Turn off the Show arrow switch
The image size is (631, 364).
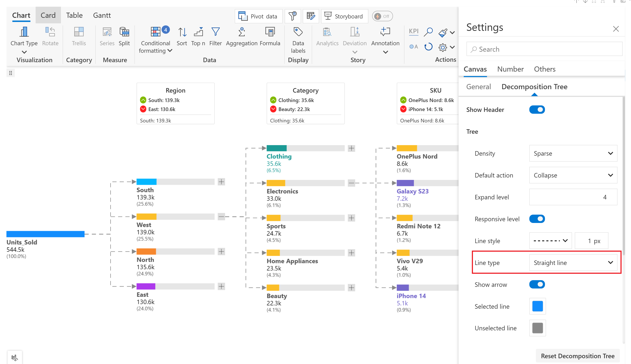pyautogui.click(x=537, y=284)
